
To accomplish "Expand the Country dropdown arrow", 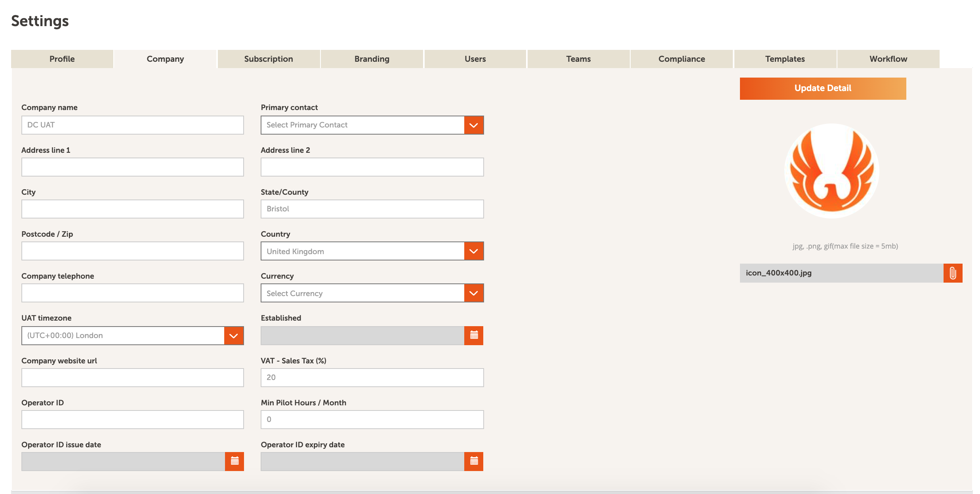I will 474,251.
